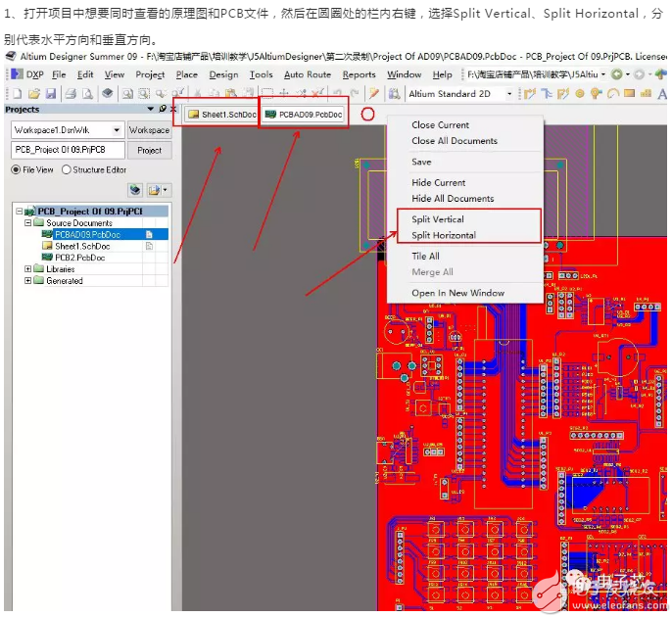Click the PCB_Project Of 09.PrjPCB field
This screenshot has width=672, height=617.
click(68, 150)
